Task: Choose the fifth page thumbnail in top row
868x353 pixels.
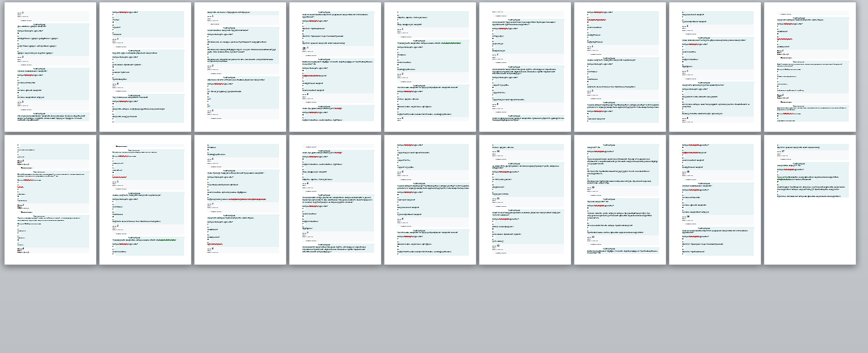Action: point(430,67)
